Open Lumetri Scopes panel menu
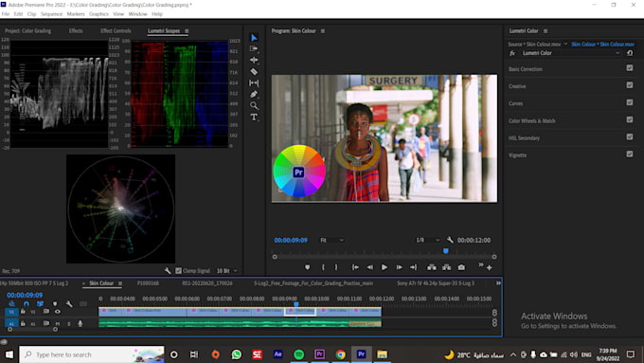 click(x=187, y=31)
